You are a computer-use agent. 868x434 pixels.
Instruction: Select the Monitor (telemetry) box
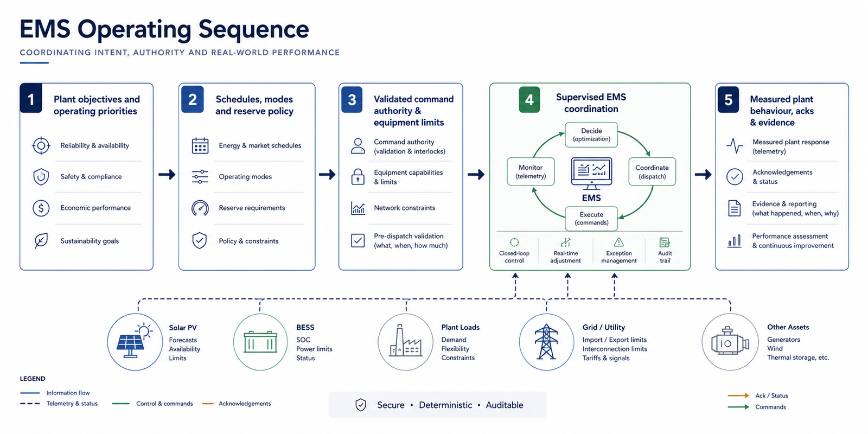[531, 171]
